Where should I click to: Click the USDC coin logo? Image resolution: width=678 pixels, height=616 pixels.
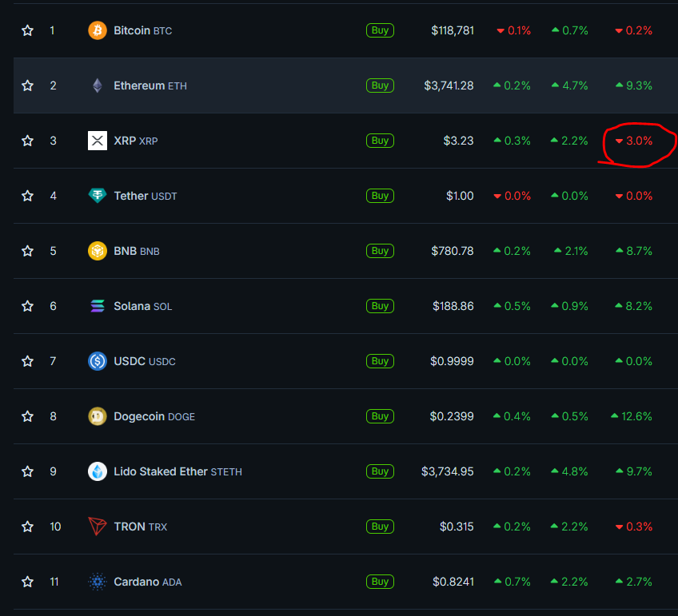pos(98,361)
